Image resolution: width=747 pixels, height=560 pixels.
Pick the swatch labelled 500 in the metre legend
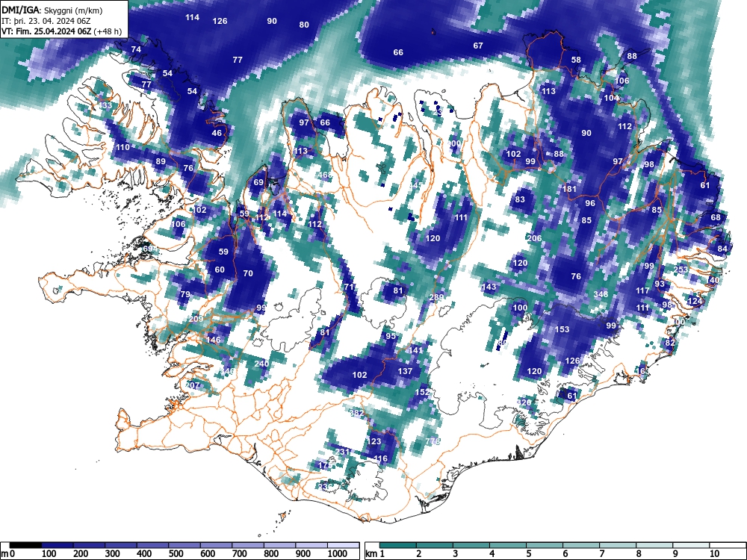point(185,545)
